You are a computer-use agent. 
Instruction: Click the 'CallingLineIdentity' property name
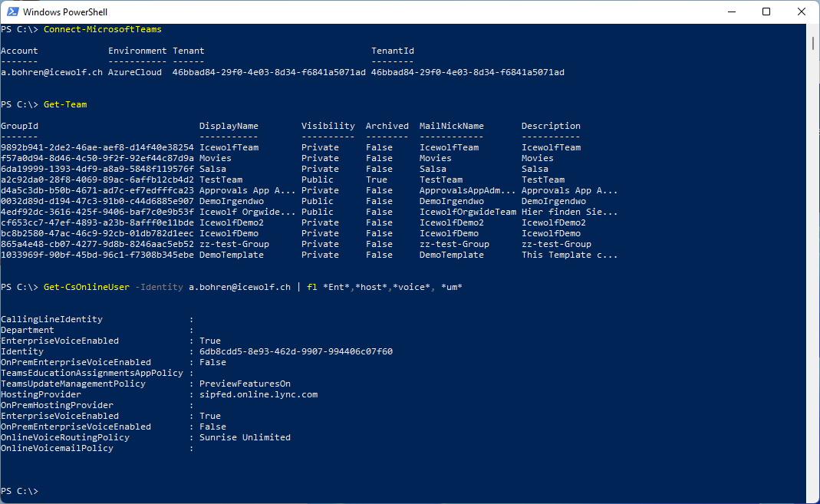click(x=51, y=319)
